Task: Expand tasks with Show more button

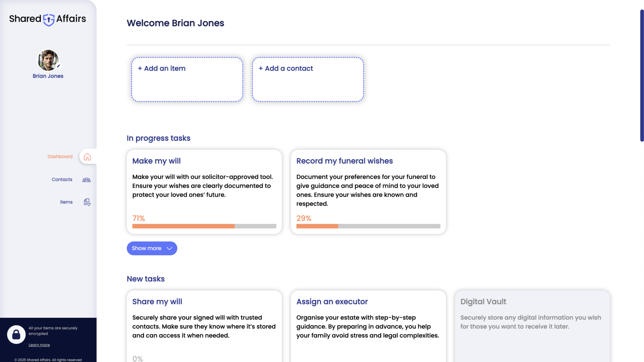Action: pyautogui.click(x=152, y=248)
